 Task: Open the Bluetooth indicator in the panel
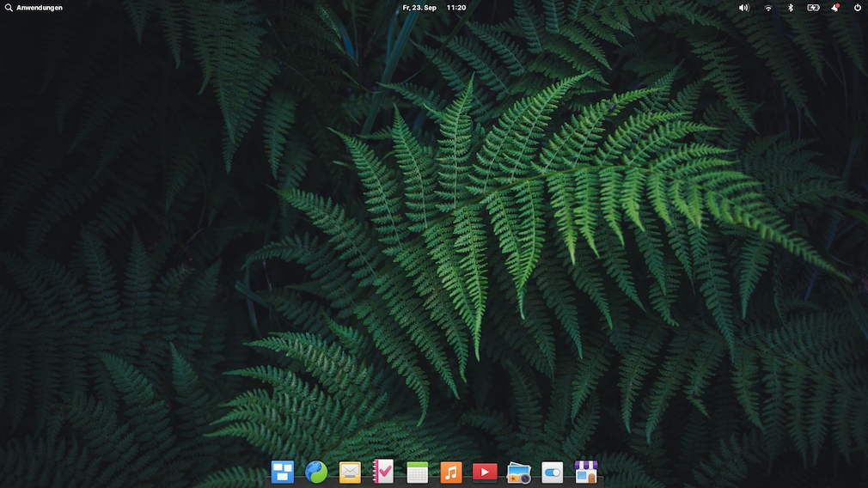point(791,8)
